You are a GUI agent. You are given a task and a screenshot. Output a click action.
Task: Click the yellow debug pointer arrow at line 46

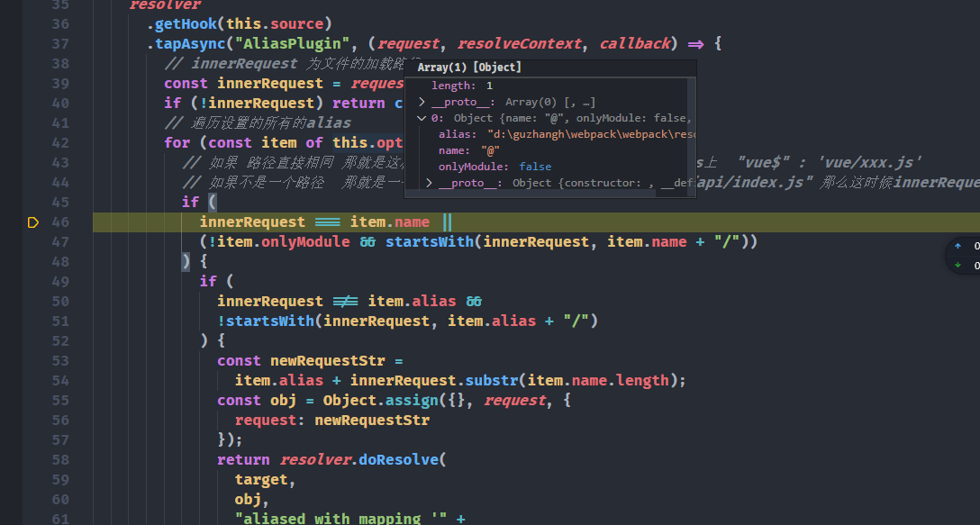[x=33, y=222]
